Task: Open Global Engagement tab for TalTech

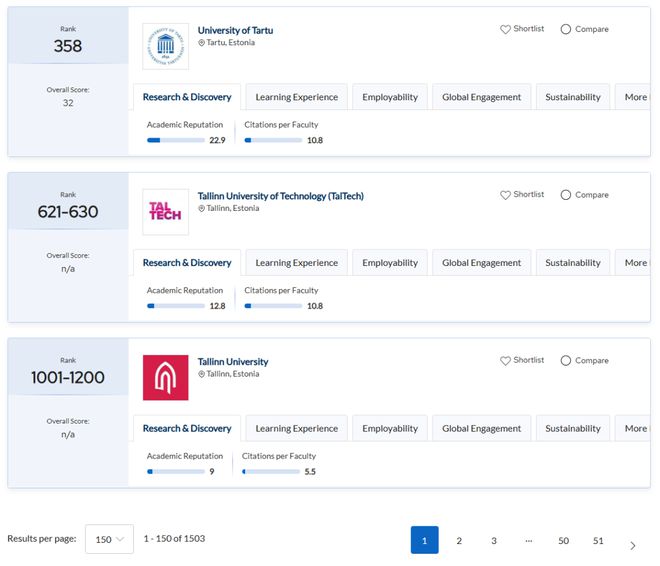Action: [x=482, y=263]
